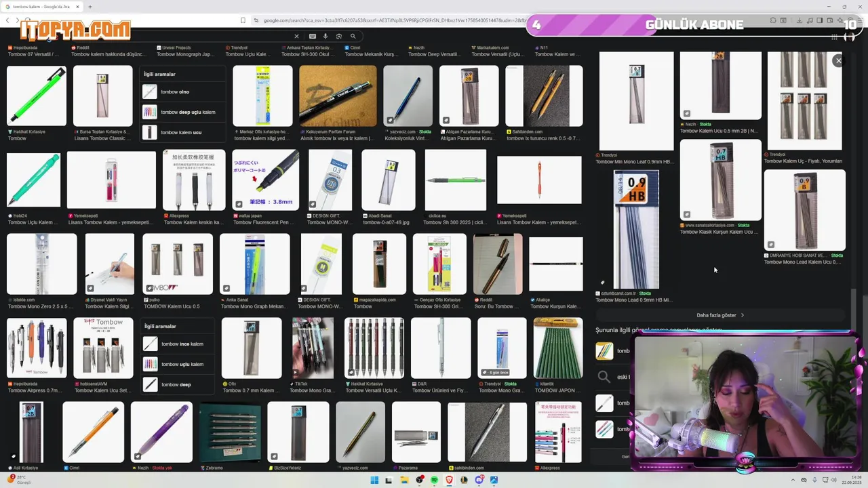This screenshot has height=488, width=868.
Task: Open Hepsiburada Tombow Airpress thumbnail
Action: (x=37, y=348)
